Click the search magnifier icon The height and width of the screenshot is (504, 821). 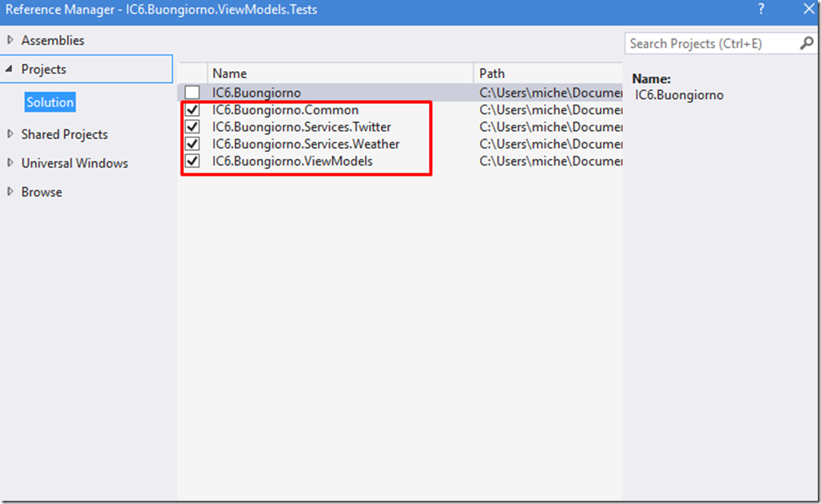pos(806,44)
